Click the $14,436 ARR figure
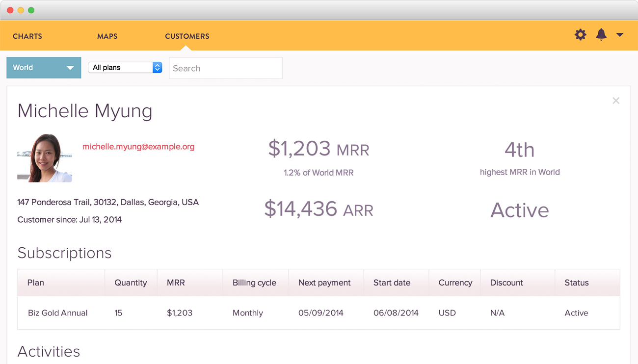The image size is (638, 364). point(319,209)
